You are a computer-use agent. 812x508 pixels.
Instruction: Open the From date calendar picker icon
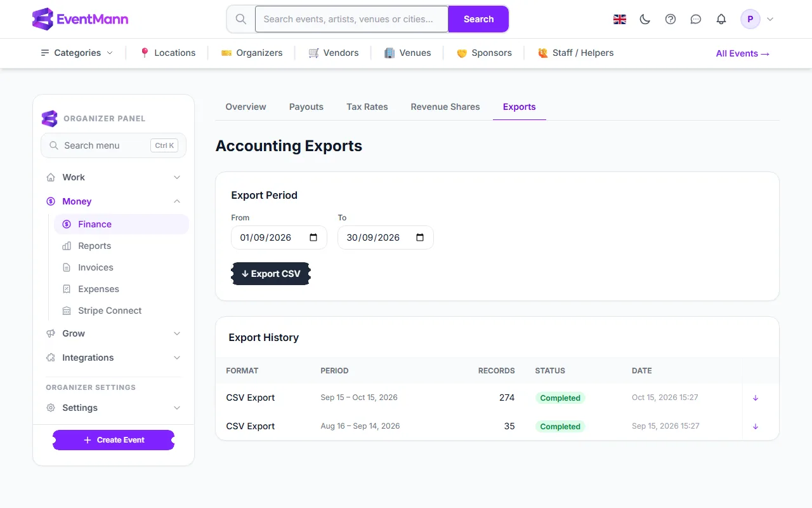(313, 237)
